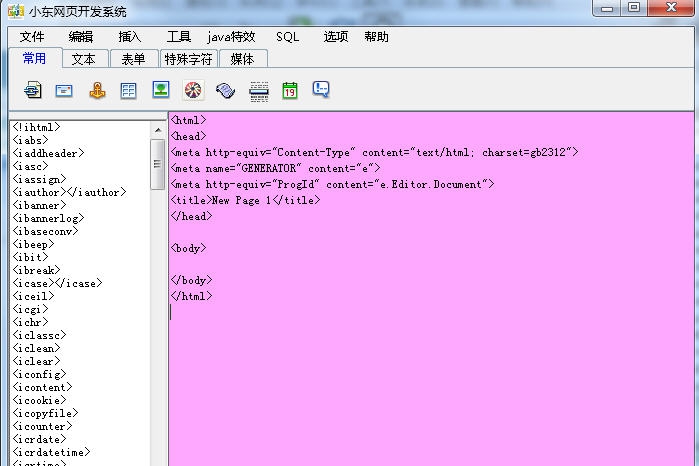Select <ibreak> in the tag list
Image resolution: width=699 pixels, height=466 pixels.
pyautogui.click(x=37, y=270)
